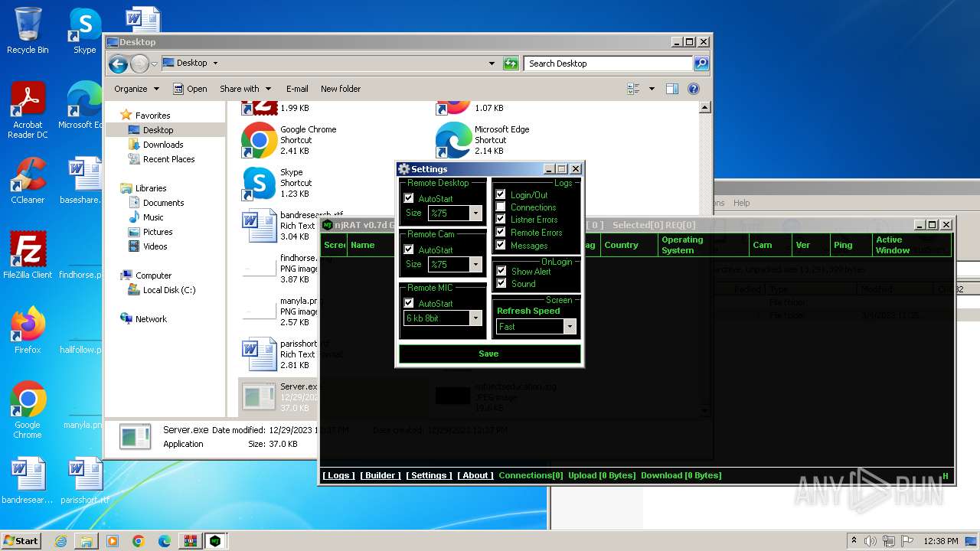The width and height of the screenshot is (980, 551).
Task: Click Explorer search magnifier icon
Action: (701, 64)
